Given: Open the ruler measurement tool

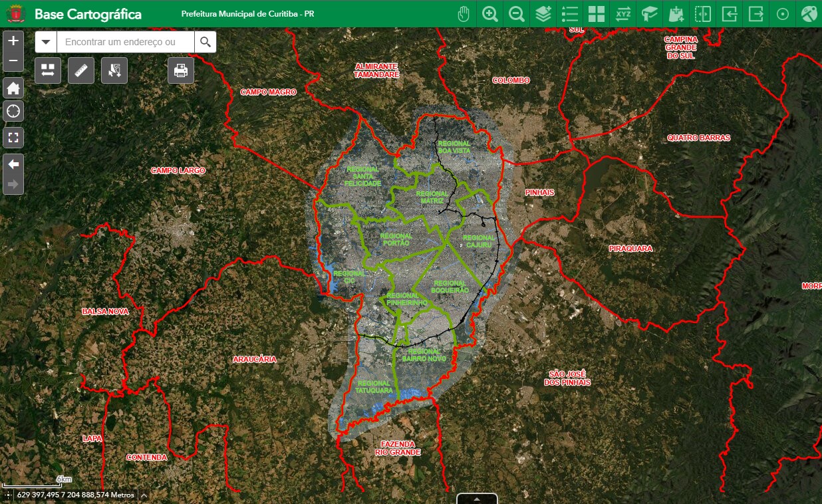Looking at the screenshot, I should (x=81, y=70).
